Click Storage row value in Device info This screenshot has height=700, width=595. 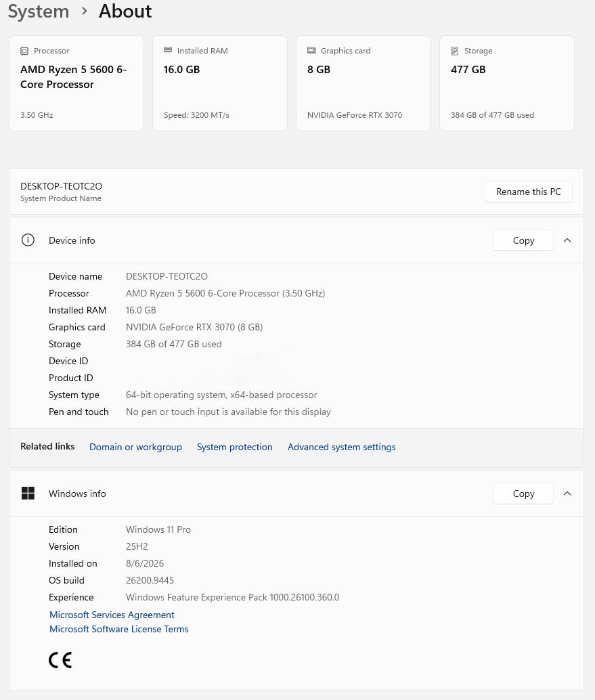(174, 344)
